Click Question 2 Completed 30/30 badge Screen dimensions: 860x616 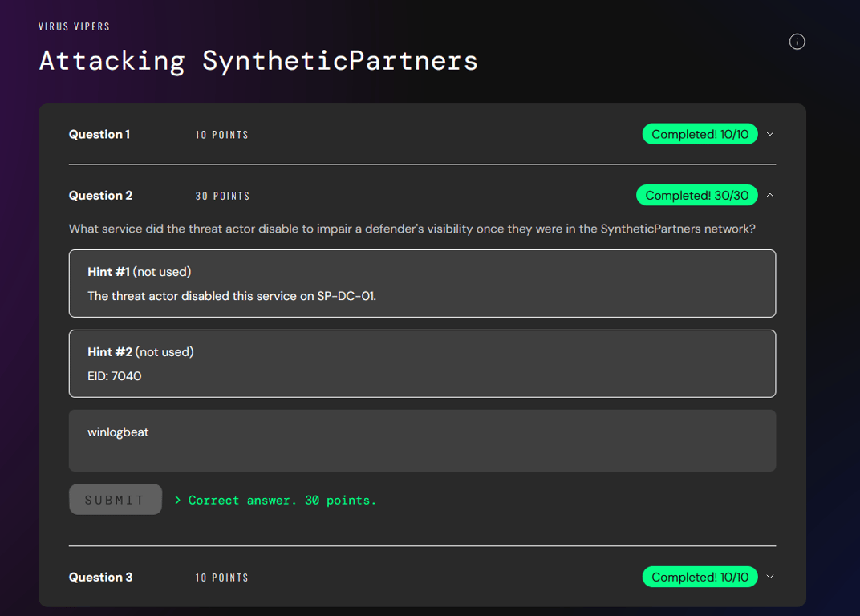coord(696,195)
